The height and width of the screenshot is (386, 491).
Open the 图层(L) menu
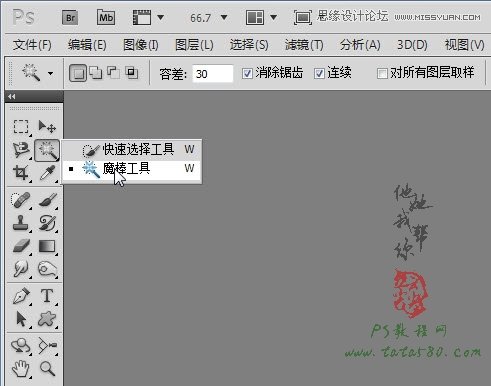pyautogui.click(x=194, y=45)
